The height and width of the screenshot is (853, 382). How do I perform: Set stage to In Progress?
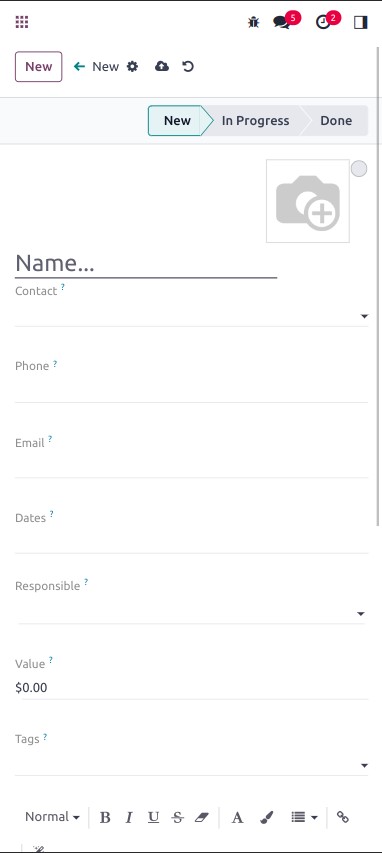click(x=255, y=121)
